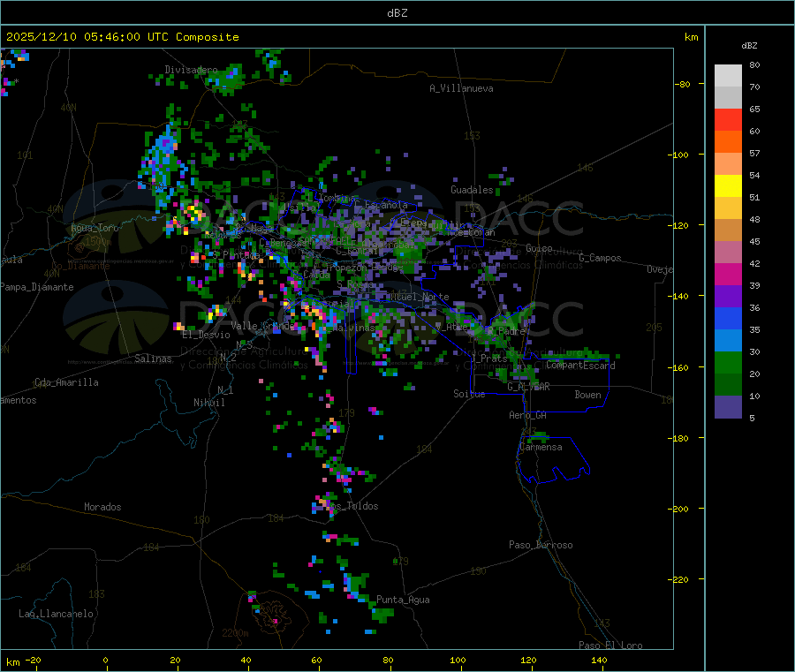This screenshot has height=672, width=795.
Task: Click the Atuel_Norte label
Action: pyautogui.click(x=420, y=297)
